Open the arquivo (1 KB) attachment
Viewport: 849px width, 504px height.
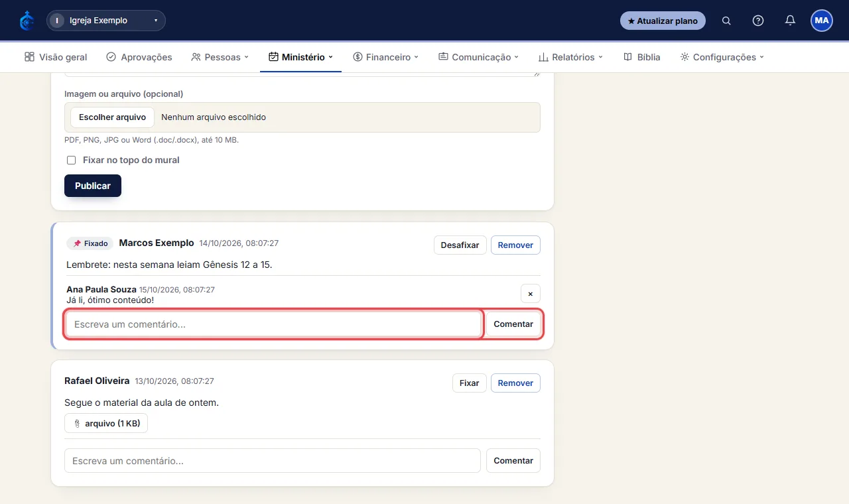pos(106,423)
